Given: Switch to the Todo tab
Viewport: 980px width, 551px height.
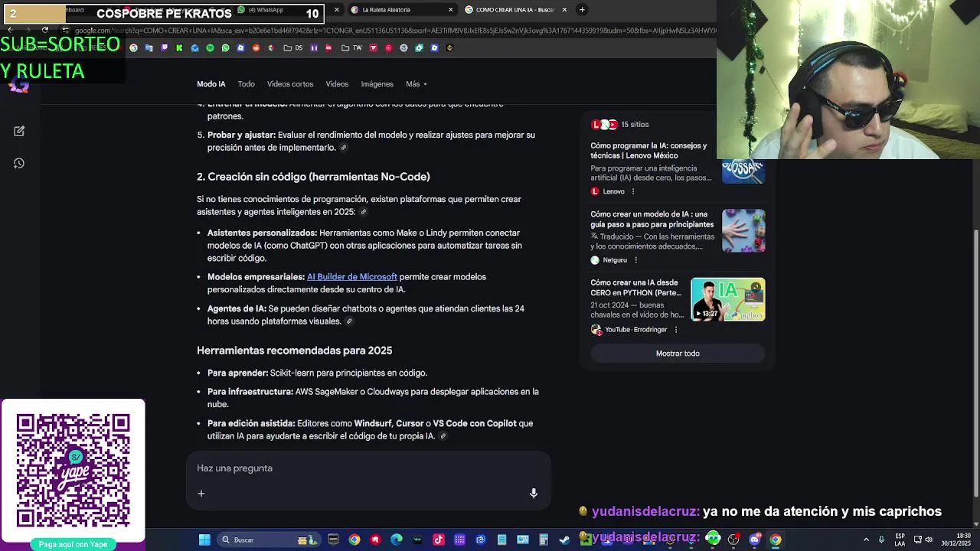Looking at the screenshot, I should point(246,84).
